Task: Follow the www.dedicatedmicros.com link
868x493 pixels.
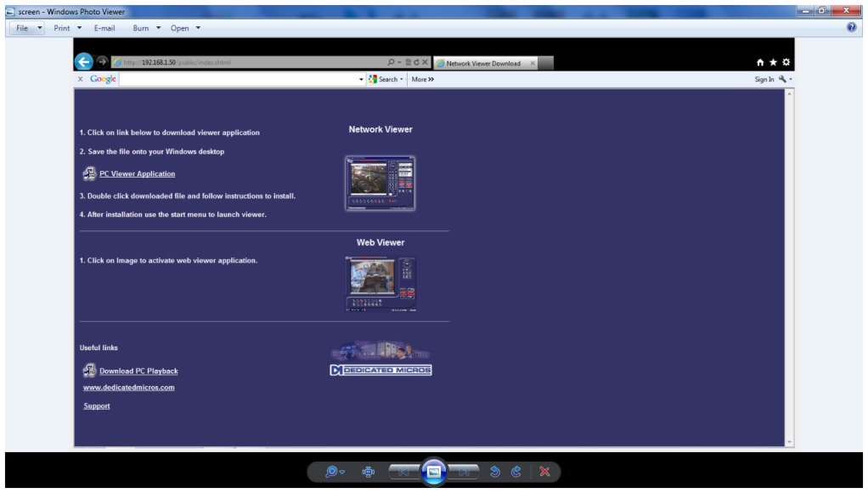Action: tap(128, 388)
